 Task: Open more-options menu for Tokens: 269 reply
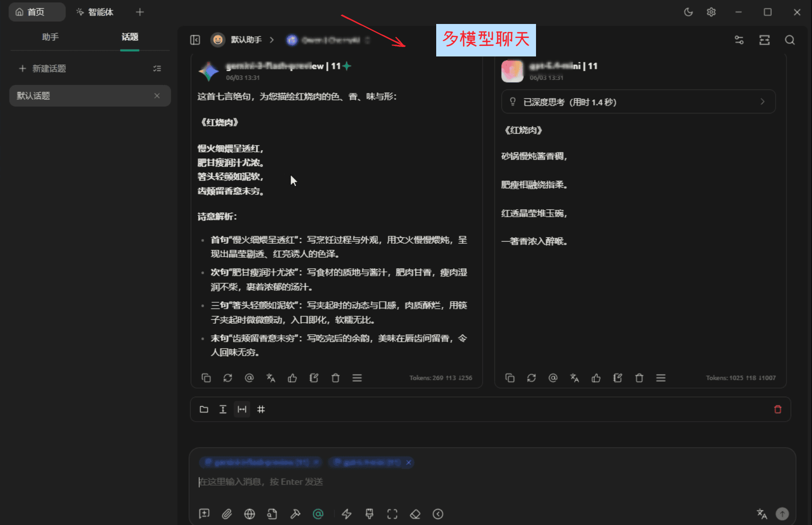point(357,378)
